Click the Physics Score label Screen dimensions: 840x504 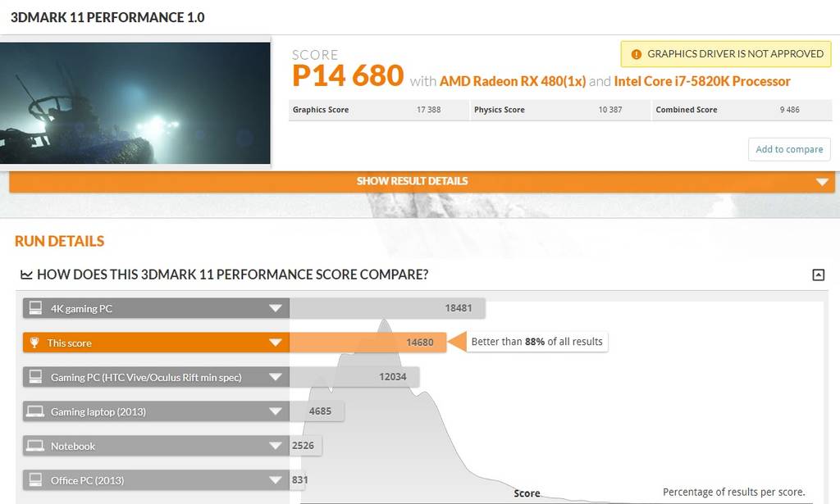(500, 110)
